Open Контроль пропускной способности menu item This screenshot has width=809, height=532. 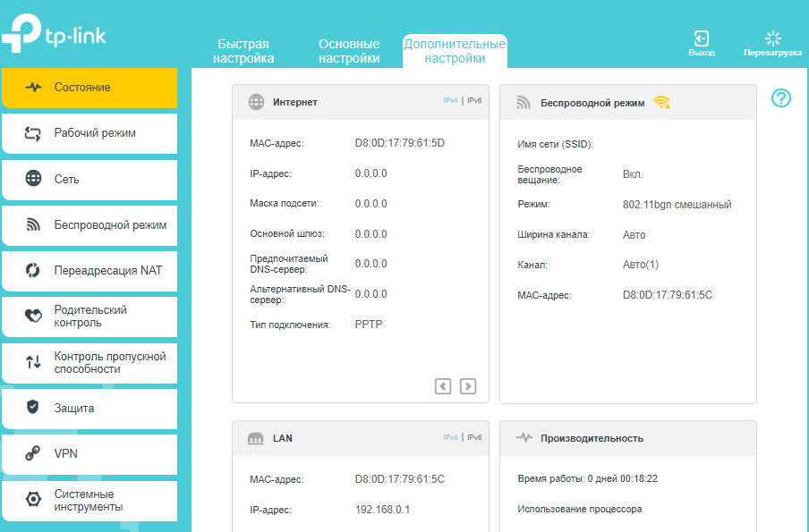pos(109,362)
